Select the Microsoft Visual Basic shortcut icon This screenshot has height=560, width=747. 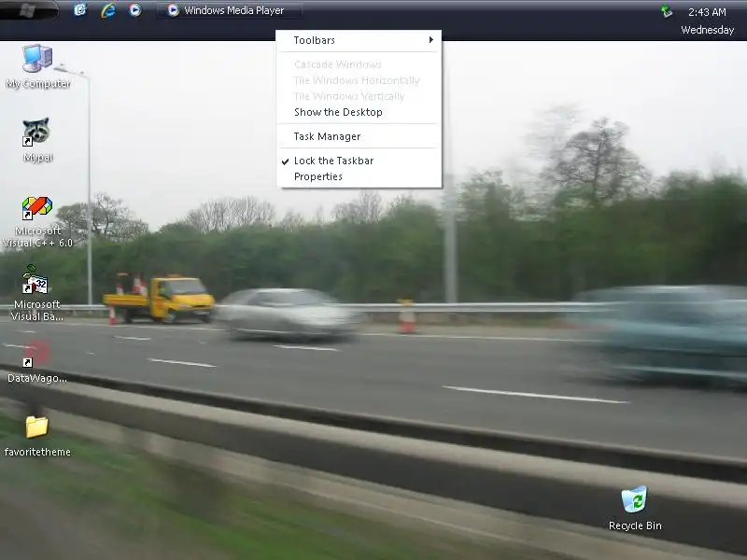click(x=35, y=280)
